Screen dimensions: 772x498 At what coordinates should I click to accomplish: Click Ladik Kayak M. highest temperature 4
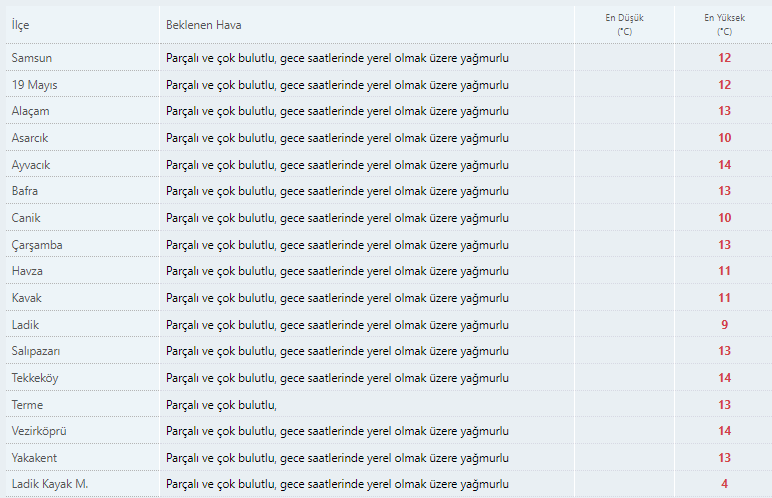724,484
